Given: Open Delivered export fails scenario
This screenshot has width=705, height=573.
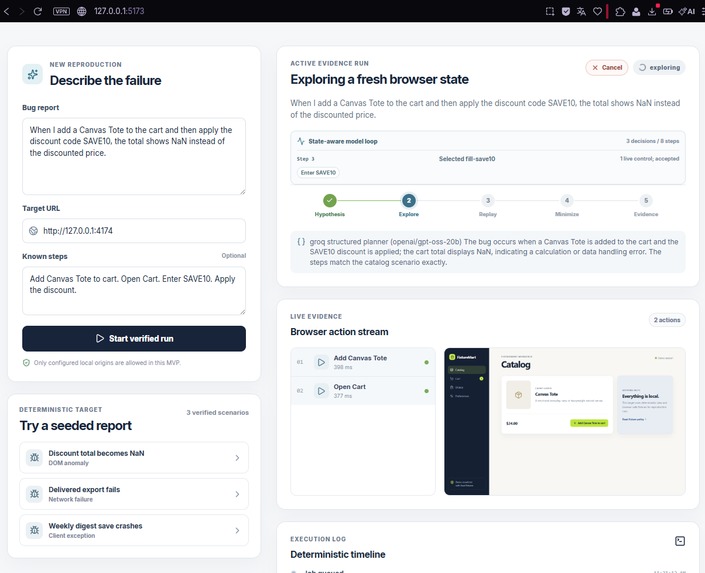Looking at the screenshot, I should tap(134, 494).
